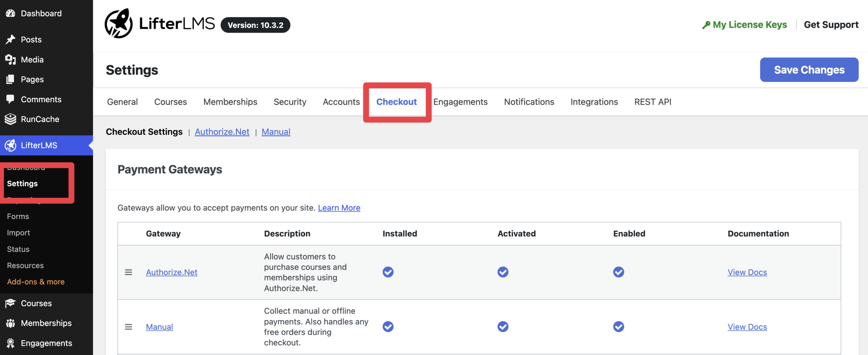The image size is (868, 355).
Task: Click the Media icon in sidebar
Action: pyautogui.click(x=11, y=60)
